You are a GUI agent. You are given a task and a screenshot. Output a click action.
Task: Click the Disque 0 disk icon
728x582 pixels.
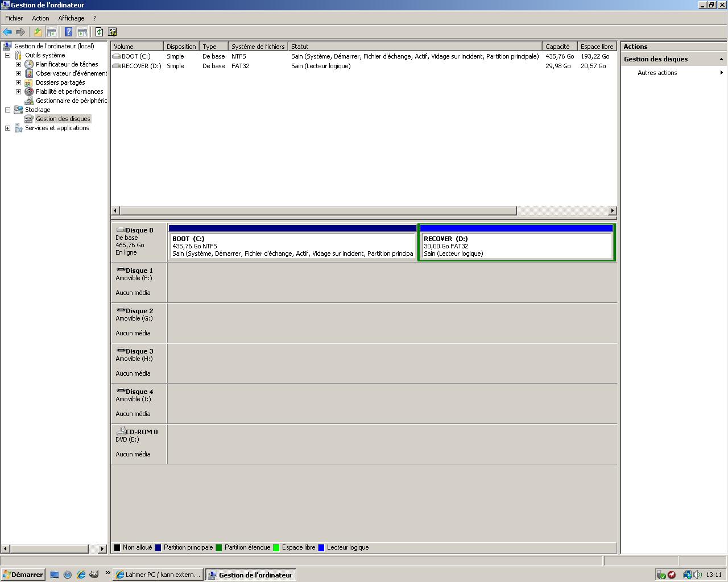coord(121,230)
